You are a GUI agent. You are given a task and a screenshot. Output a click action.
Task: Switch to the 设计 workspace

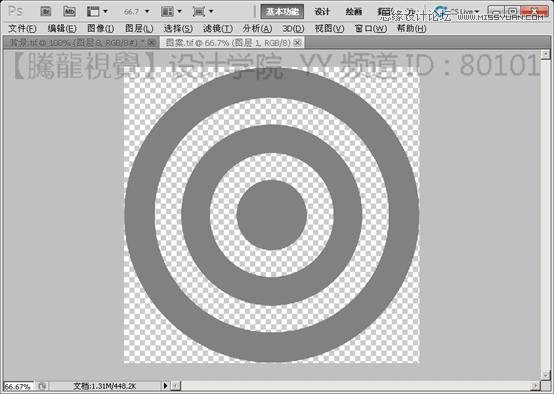[322, 11]
